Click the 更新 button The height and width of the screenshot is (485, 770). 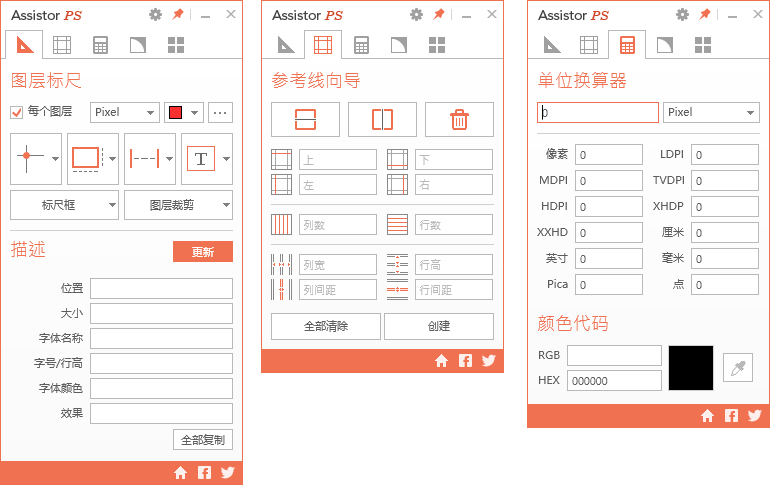(203, 251)
